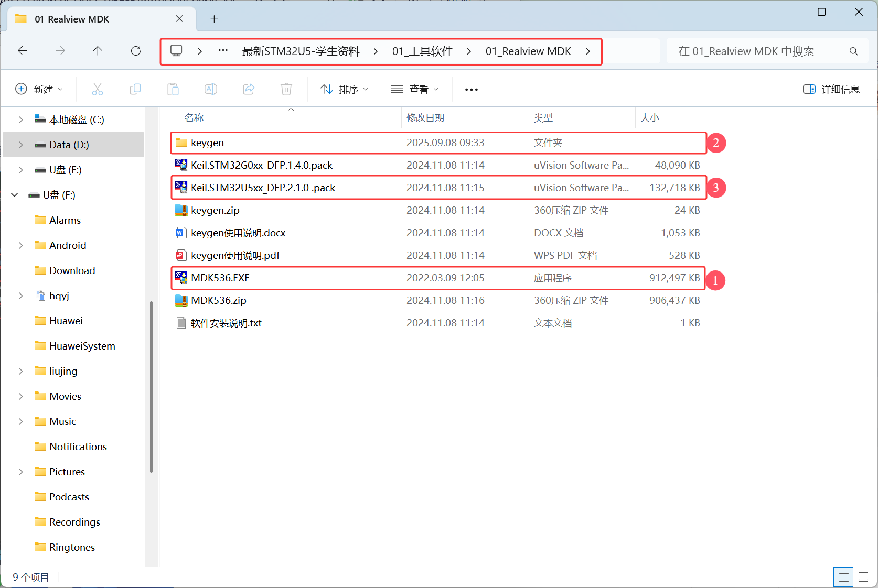Click the Share icon in toolbar

[x=249, y=89]
